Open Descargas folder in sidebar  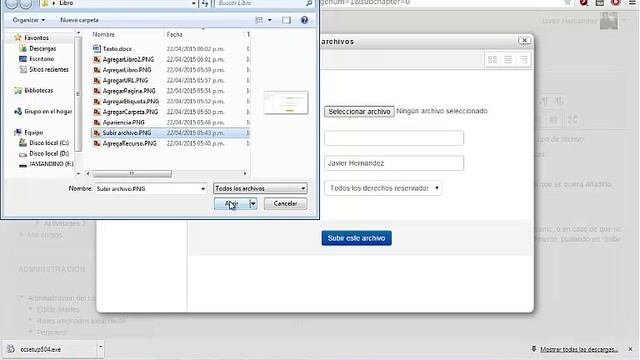pyautogui.click(x=42, y=49)
